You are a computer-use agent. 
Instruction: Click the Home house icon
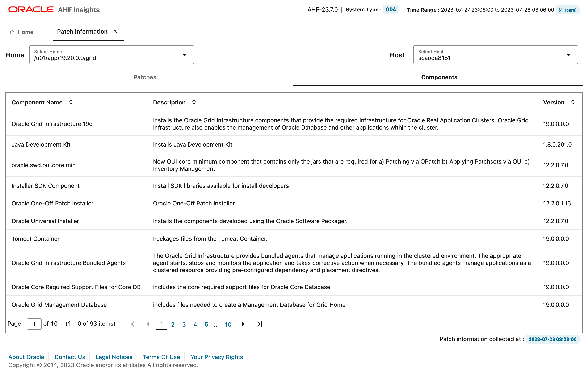12,32
